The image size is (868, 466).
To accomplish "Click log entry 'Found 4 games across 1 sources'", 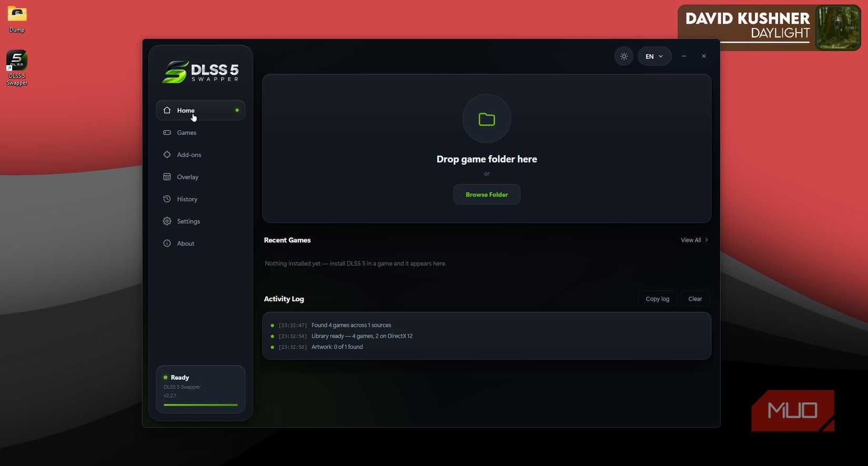I will (351, 325).
